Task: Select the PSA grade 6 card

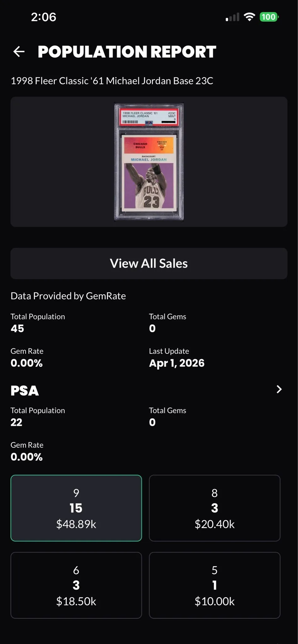Action: pos(76,585)
